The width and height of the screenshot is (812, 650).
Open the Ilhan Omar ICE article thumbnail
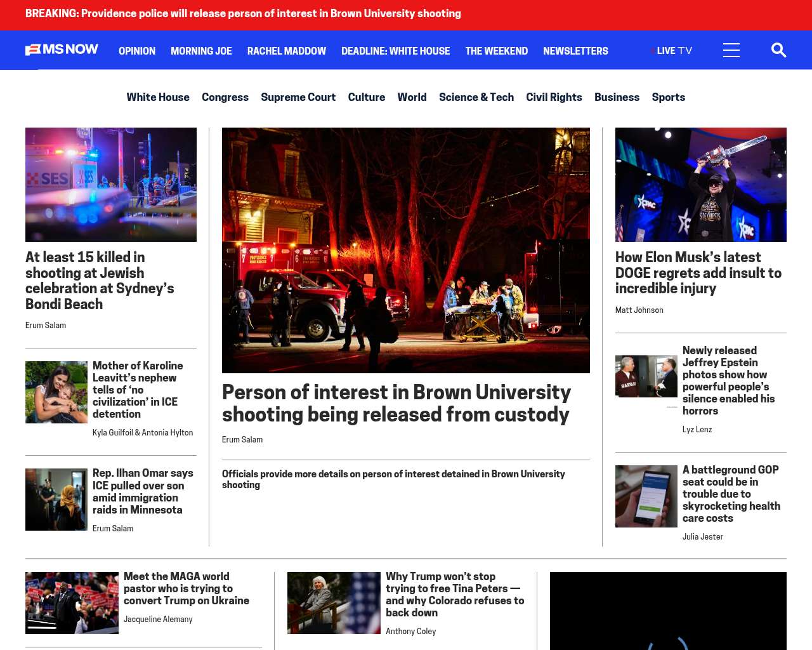point(56,500)
